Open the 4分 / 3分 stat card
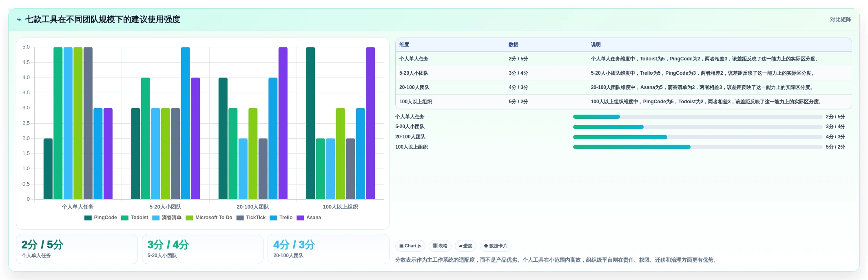 (328, 249)
